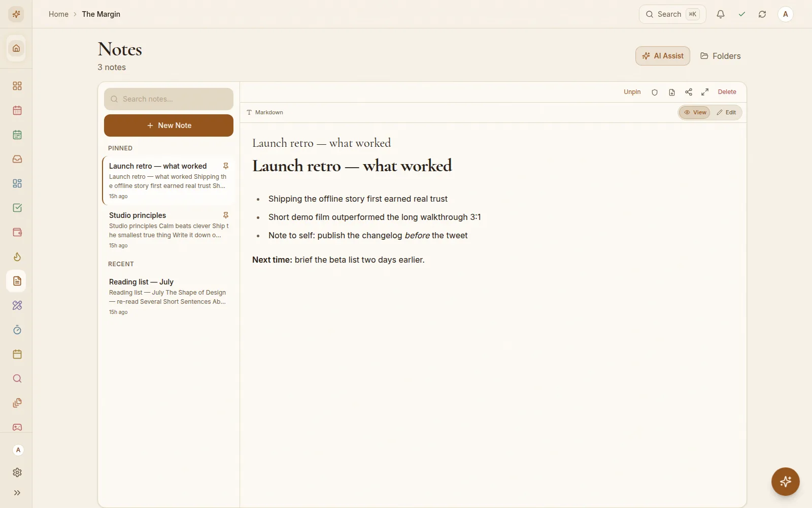Open the Folders panel
The height and width of the screenshot is (508, 812).
tap(721, 56)
